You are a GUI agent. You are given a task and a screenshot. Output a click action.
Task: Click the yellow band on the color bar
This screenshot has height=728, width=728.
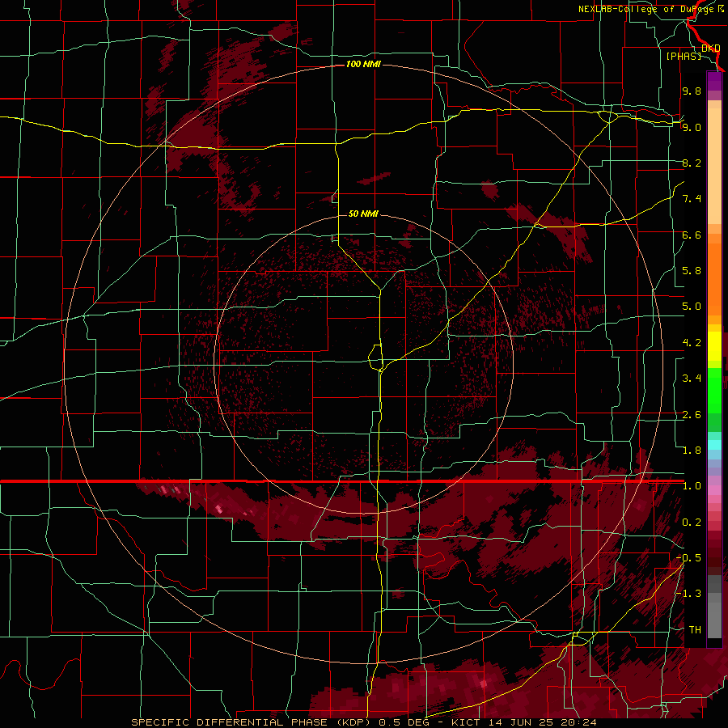[714, 346]
